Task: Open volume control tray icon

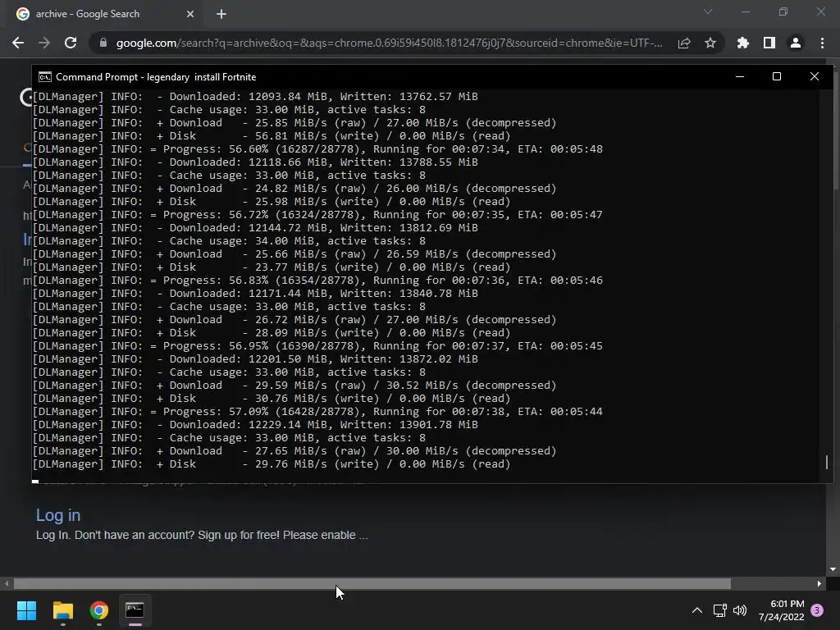Action: pos(740,610)
